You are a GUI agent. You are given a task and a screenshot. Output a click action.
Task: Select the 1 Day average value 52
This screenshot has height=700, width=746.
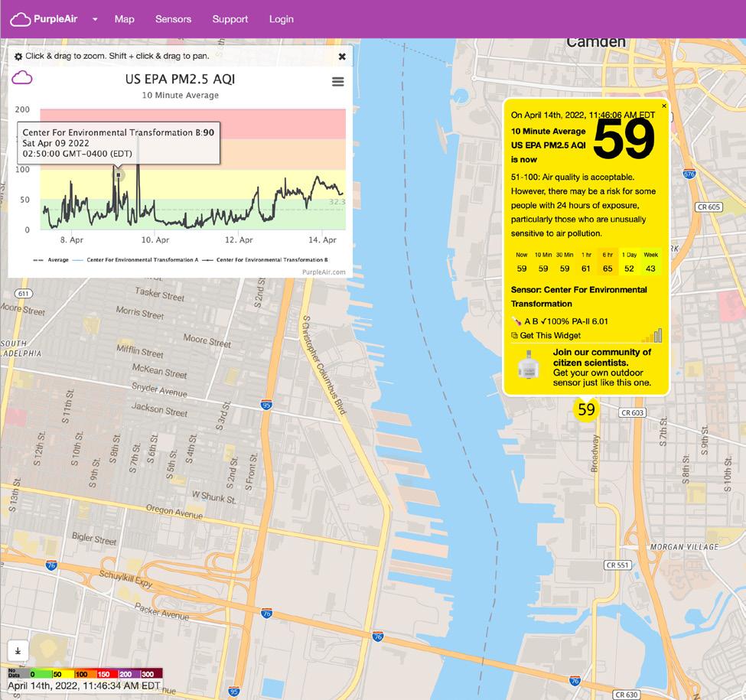pos(629,269)
